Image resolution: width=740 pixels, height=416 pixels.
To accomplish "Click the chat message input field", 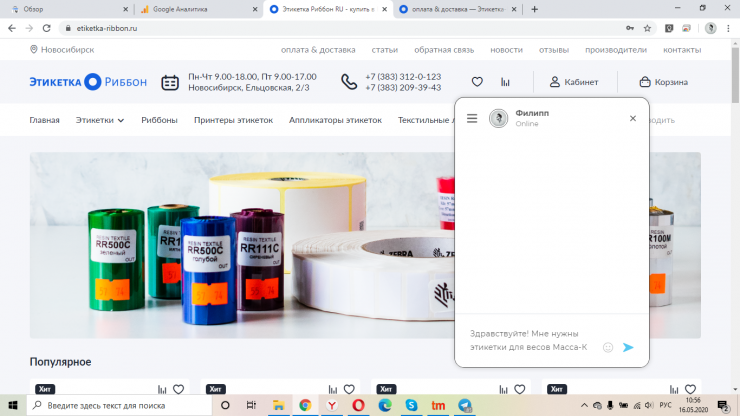I will [x=529, y=340].
